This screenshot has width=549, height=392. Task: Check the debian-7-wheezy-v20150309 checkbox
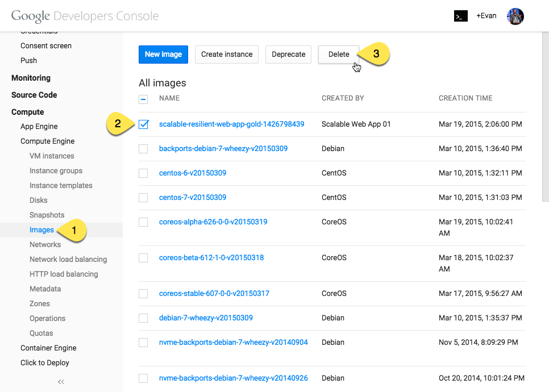point(143,318)
